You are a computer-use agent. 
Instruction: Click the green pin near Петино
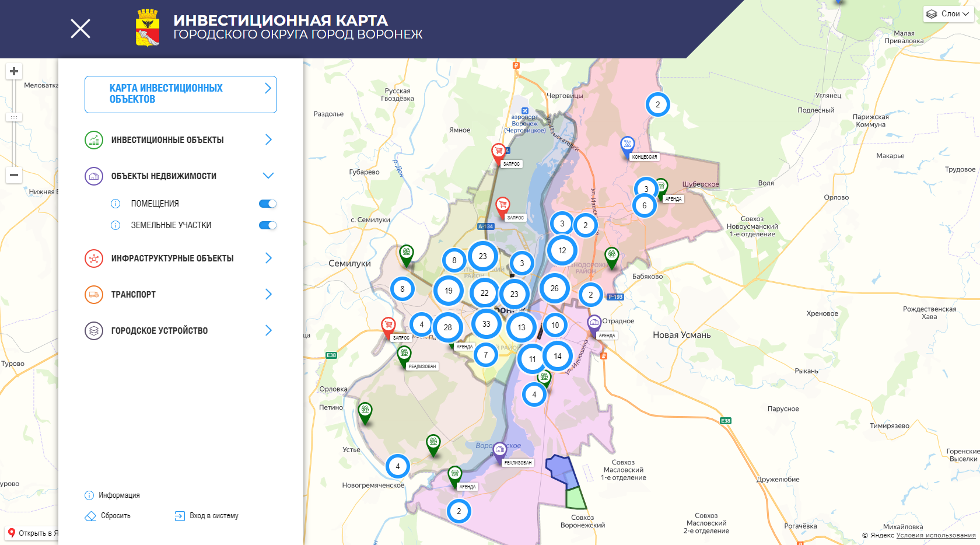tap(365, 413)
